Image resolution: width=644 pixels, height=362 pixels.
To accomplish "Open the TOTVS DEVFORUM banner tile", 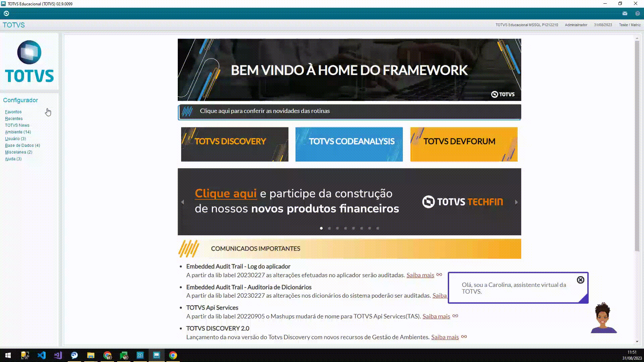I will (x=464, y=144).
